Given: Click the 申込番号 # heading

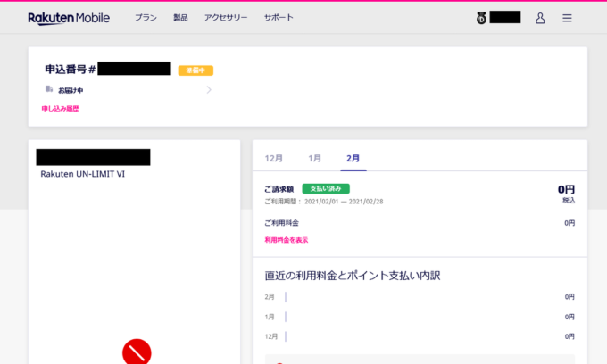Looking at the screenshot, I should [x=70, y=70].
